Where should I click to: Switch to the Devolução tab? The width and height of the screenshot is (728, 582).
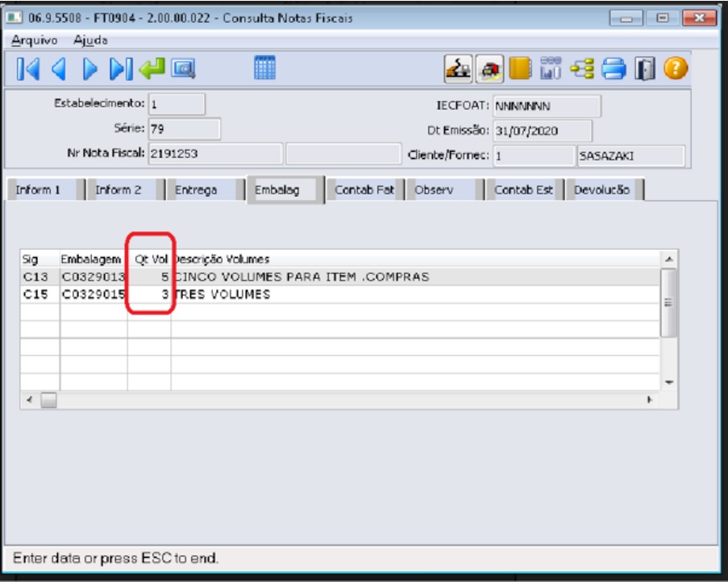[605, 189]
